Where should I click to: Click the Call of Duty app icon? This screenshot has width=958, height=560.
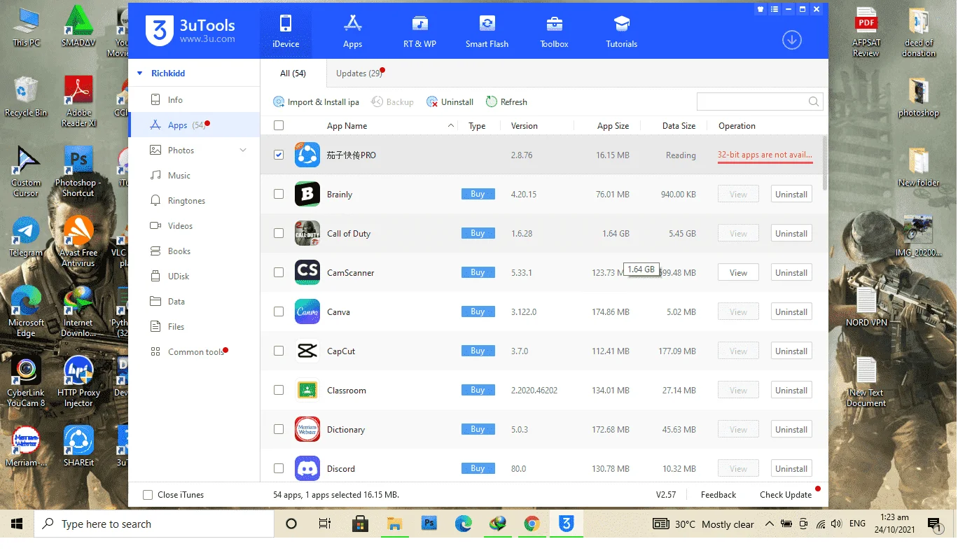pos(307,233)
